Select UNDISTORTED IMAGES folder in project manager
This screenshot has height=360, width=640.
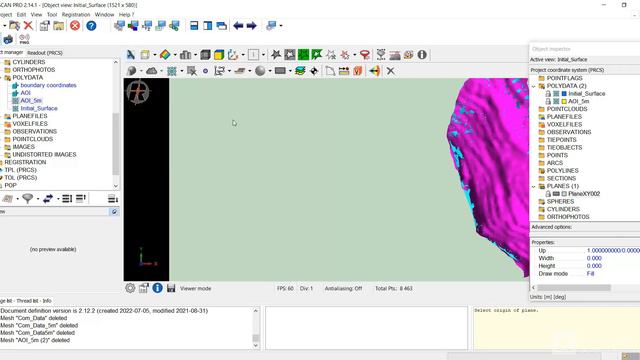44,155
